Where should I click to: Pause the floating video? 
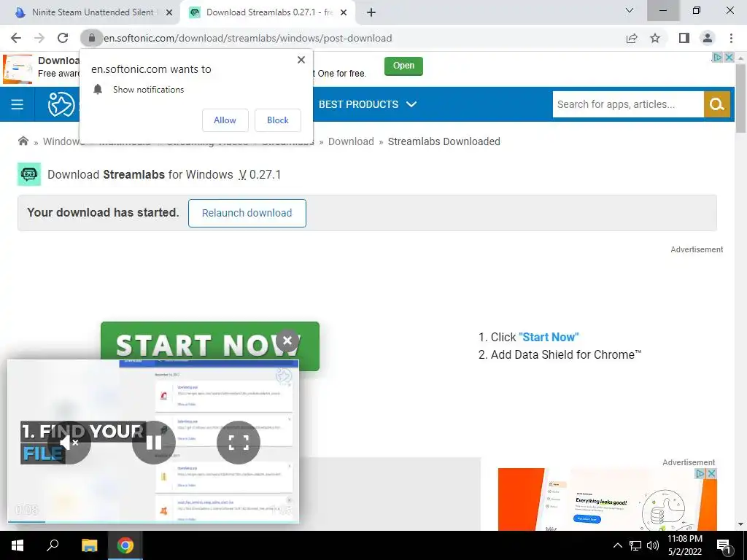point(154,443)
